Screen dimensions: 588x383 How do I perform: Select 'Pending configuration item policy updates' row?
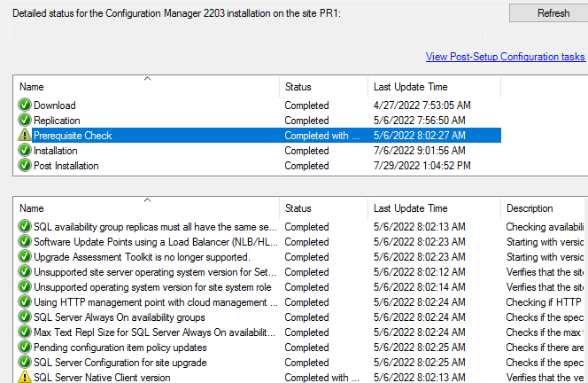coord(303,347)
